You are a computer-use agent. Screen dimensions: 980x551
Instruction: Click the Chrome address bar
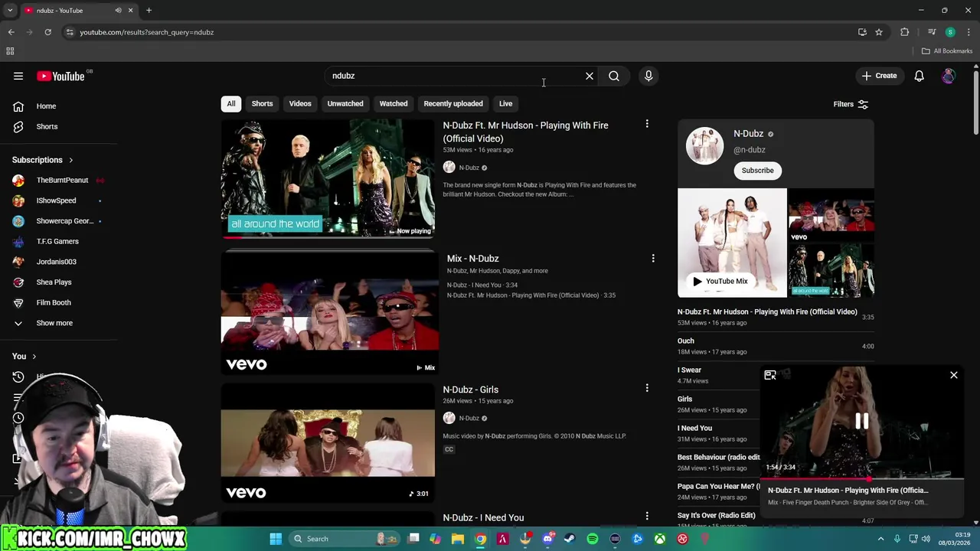pyautogui.click(x=459, y=32)
